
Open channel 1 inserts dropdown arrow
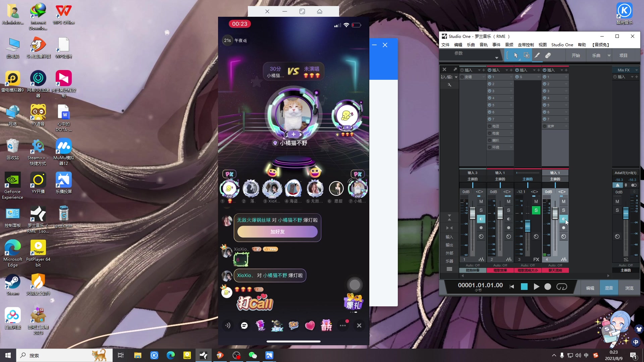click(479, 70)
